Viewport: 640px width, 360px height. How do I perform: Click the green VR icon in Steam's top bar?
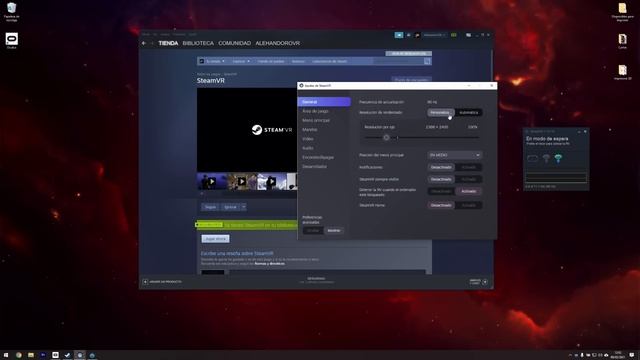454,35
